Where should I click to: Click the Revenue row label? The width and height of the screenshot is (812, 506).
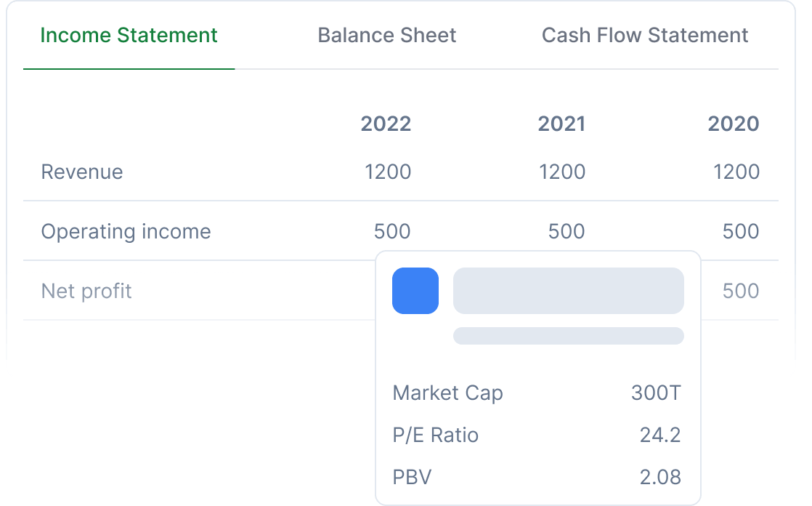pos(82,172)
